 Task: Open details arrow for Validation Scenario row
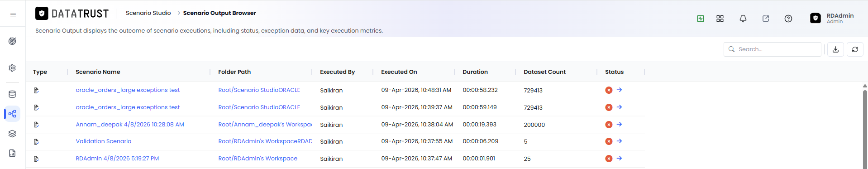pos(619,141)
